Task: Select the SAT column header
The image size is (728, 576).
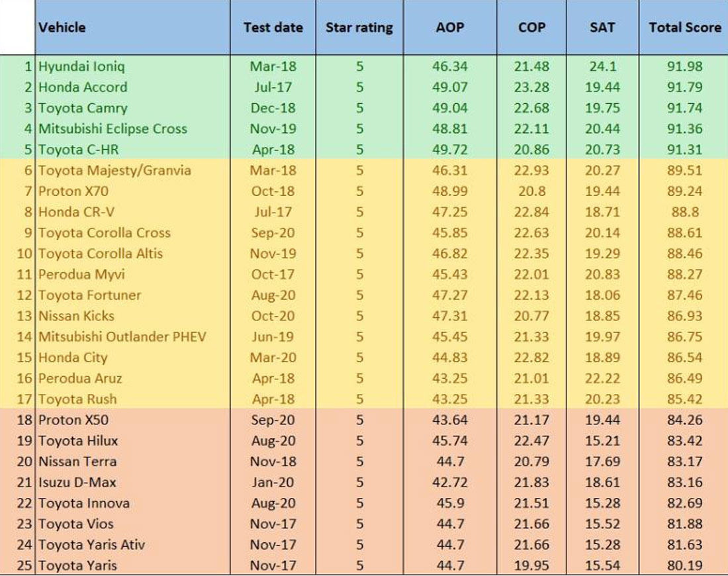Action: [x=602, y=28]
